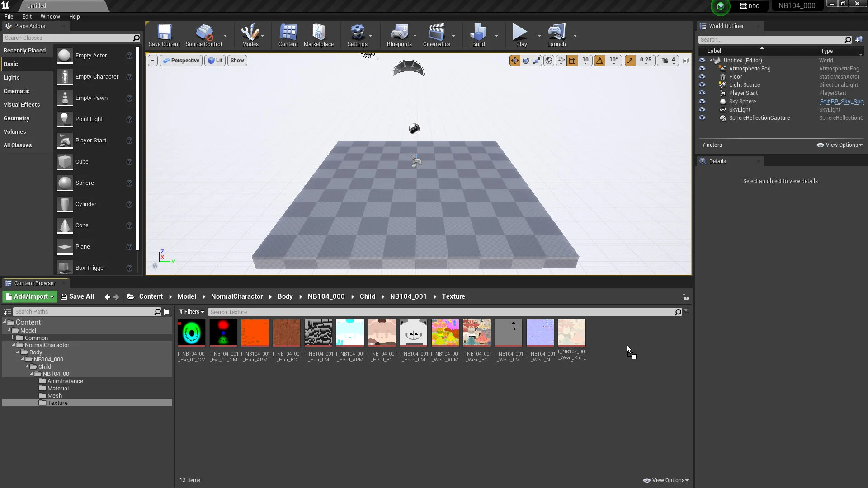Open the Window menu
Screen dimensions: 868x488
[x=50, y=17]
